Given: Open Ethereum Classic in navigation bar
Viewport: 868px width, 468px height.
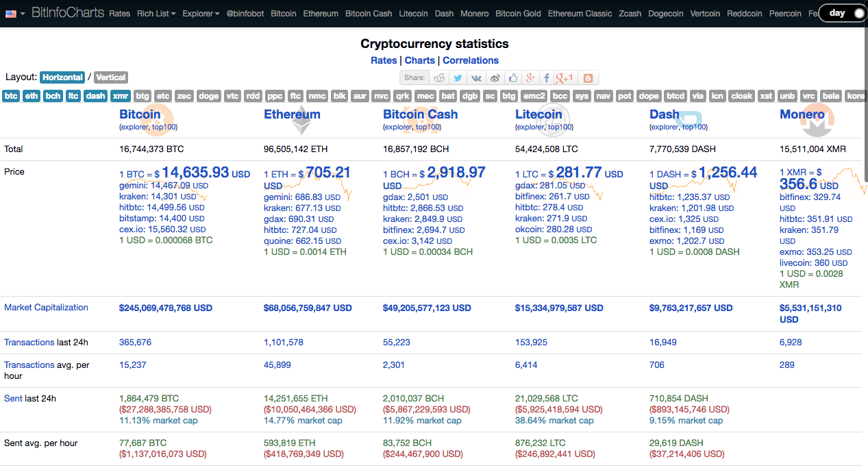Looking at the screenshot, I should [x=580, y=13].
